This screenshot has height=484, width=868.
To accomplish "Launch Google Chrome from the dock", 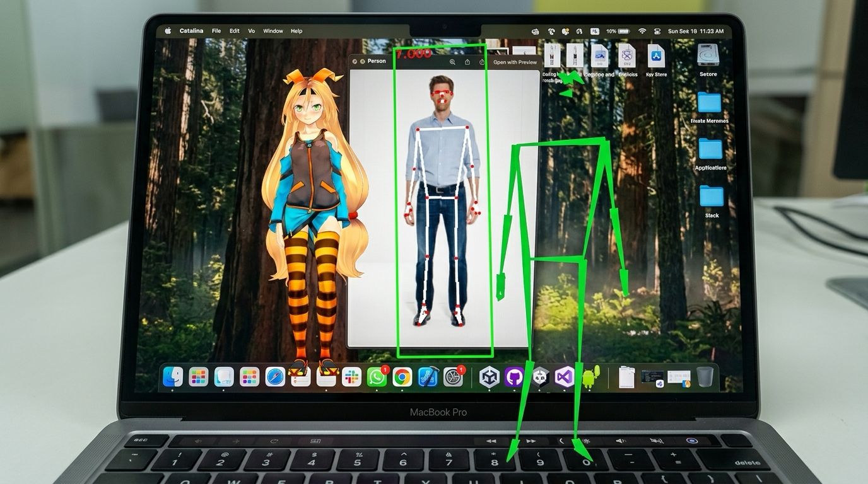I will pyautogui.click(x=402, y=377).
